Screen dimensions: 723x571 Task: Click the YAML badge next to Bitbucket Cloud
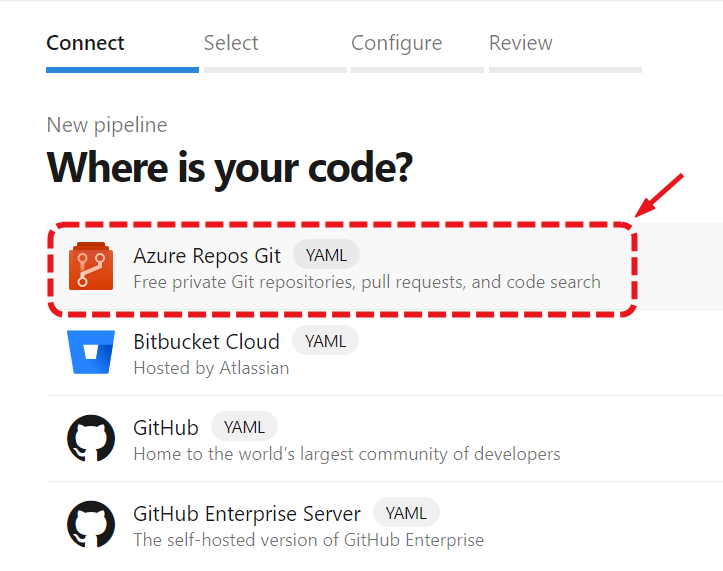(x=326, y=341)
